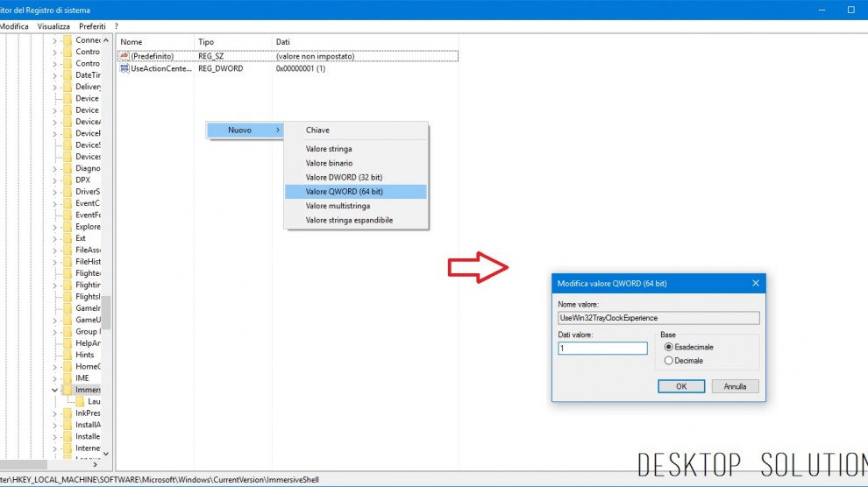Click the Nome valore field
This screenshot has width=868, height=487.
pyautogui.click(x=658, y=318)
